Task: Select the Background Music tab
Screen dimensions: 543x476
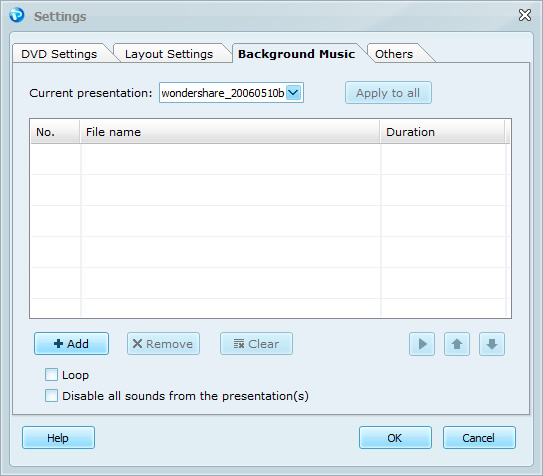Action: click(296, 54)
